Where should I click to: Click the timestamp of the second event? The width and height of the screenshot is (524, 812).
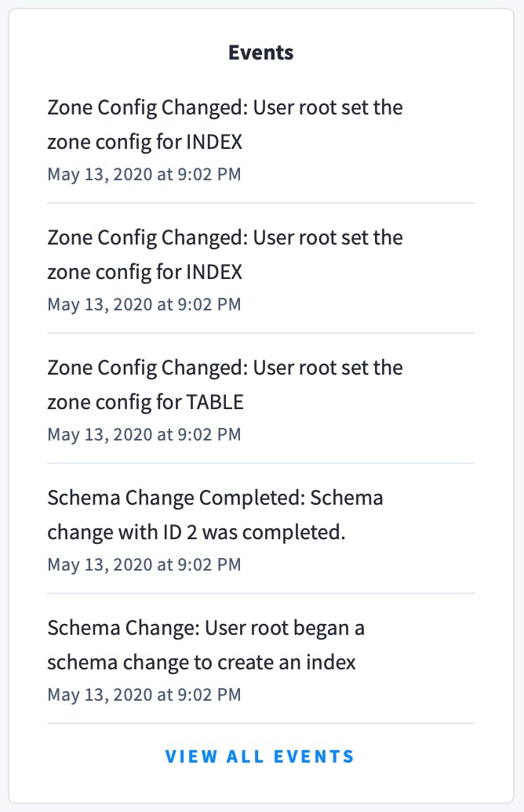(x=144, y=304)
